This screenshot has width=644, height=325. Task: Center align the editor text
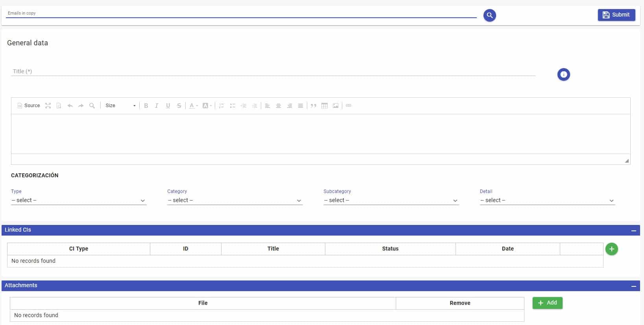(279, 106)
